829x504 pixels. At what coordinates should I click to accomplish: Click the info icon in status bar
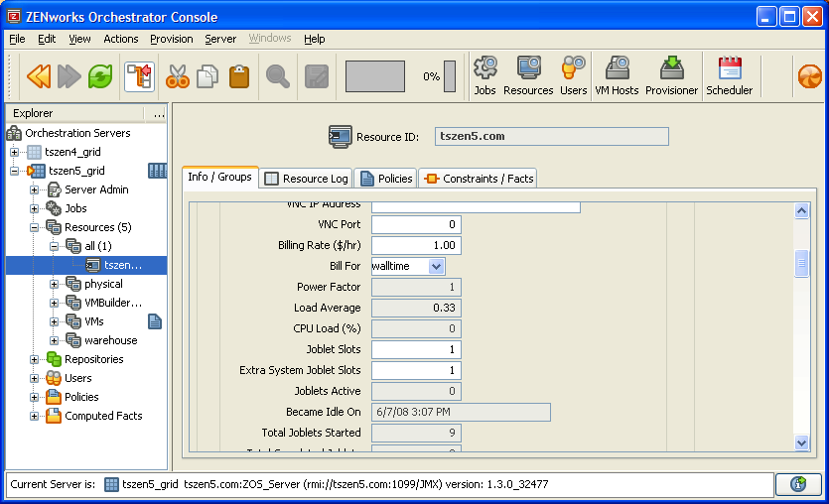798,484
